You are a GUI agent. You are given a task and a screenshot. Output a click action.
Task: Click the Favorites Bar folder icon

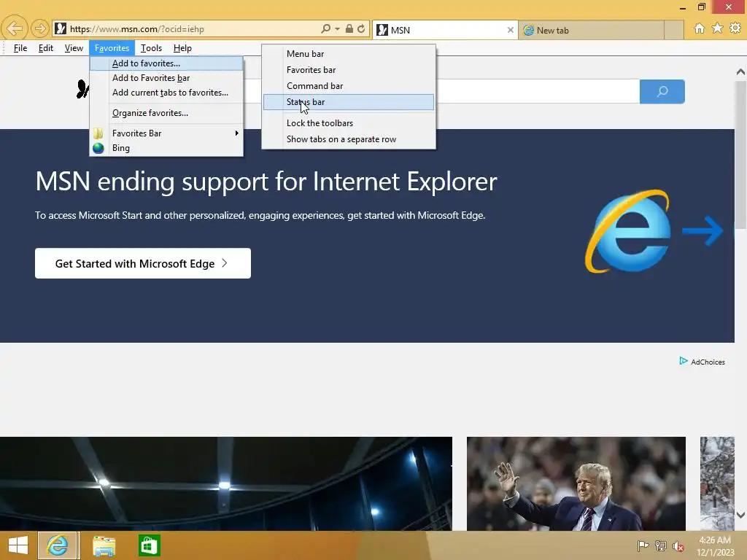click(98, 133)
